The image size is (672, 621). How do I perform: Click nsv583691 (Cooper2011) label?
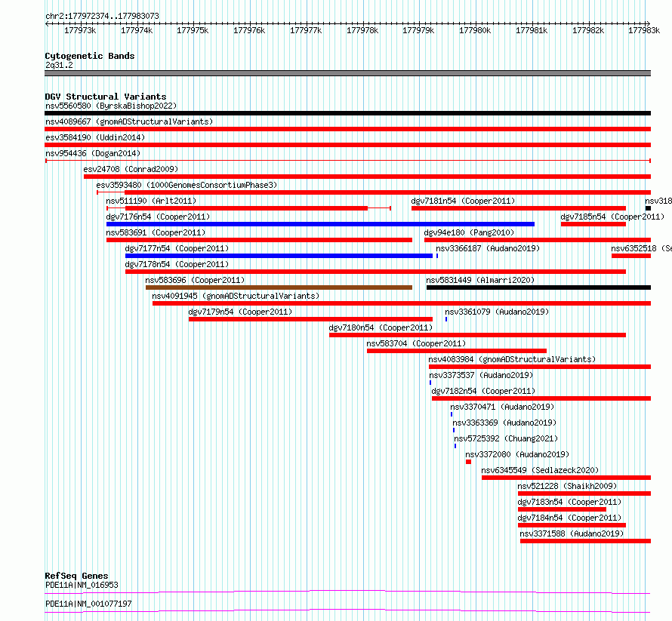coord(156,232)
